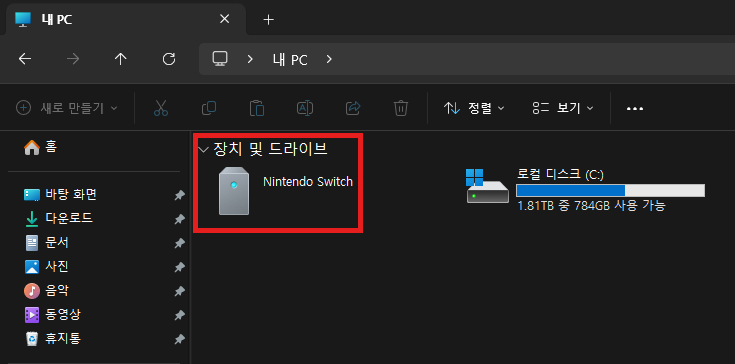This screenshot has width=735, height=364.
Task: Click the 로컬 디스크 (C:) label
Action: (x=560, y=174)
